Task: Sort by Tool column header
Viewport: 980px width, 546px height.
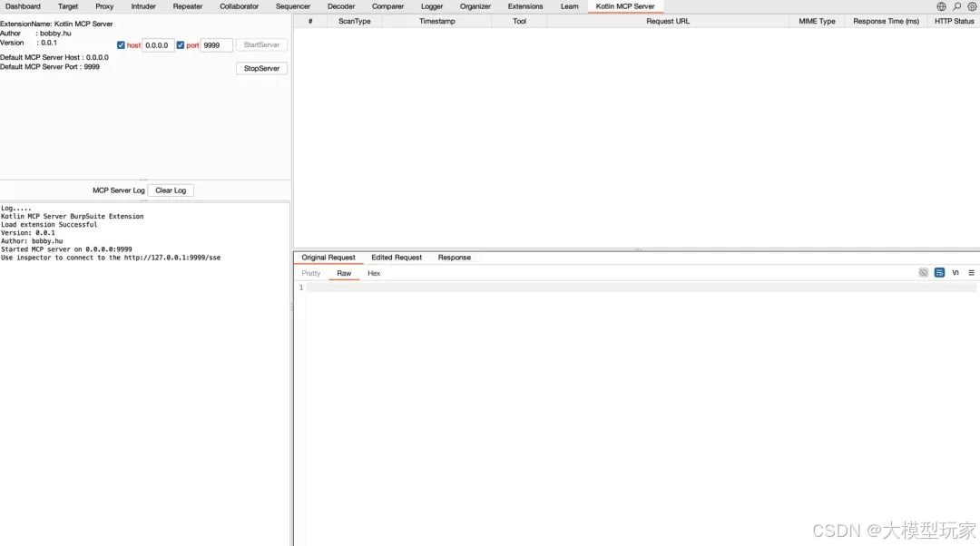Action: [519, 21]
